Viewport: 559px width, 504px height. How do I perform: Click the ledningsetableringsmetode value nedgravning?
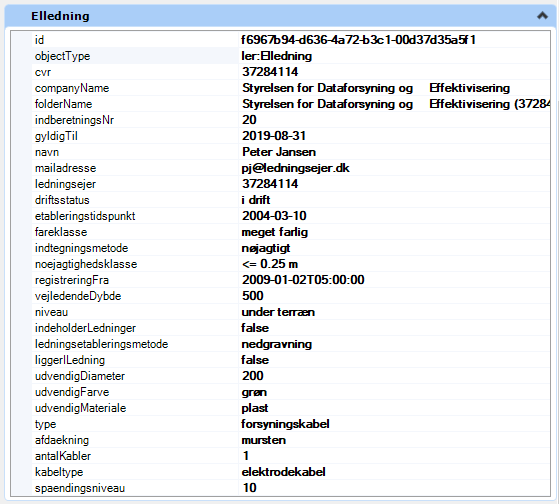click(x=277, y=344)
